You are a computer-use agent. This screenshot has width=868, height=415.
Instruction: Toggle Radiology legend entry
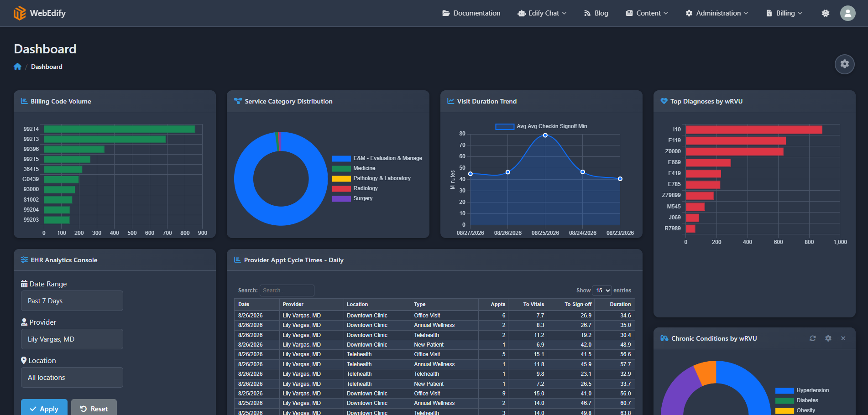point(355,188)
